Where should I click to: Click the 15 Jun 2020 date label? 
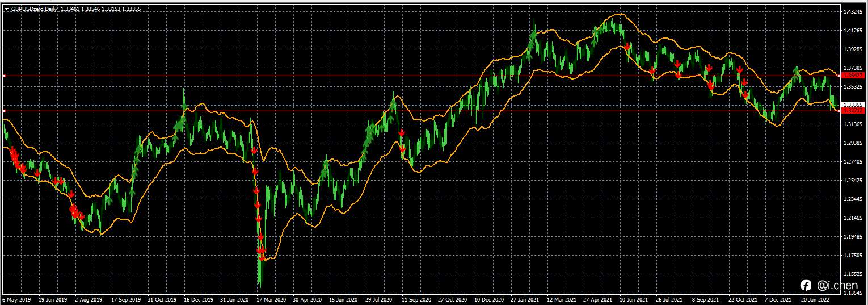[x=344, y=299]
